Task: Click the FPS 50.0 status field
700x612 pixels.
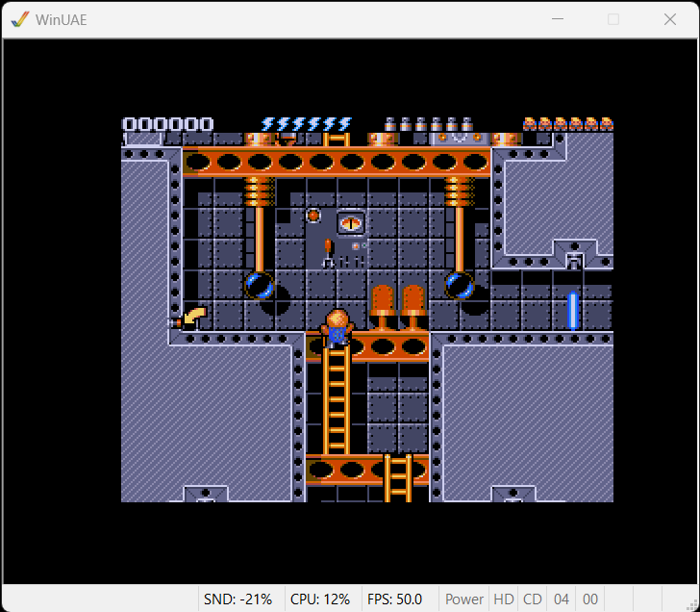Action: 394,599
